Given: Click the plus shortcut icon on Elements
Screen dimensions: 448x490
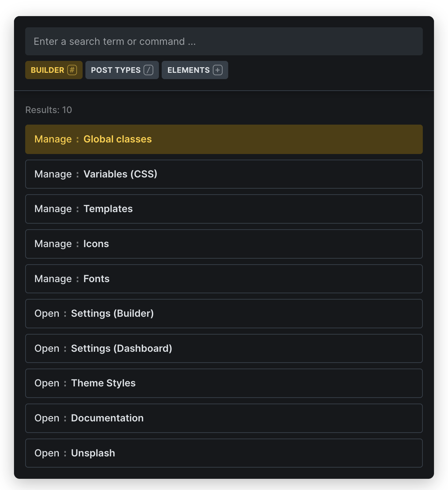Looking at the screenshot, I should click(218, 70).
